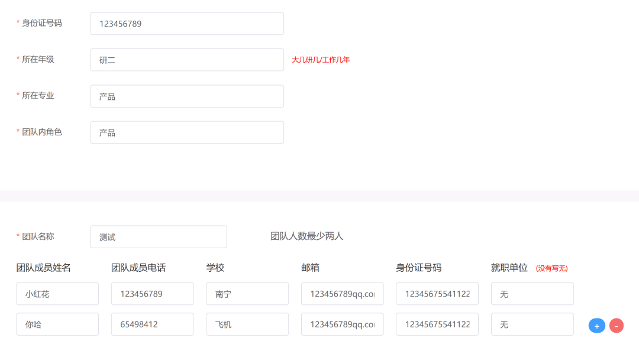Click the 身份证号码 field in 你哈's row
The height and width of the screenshot is (364, 639).
click(437, 324)
